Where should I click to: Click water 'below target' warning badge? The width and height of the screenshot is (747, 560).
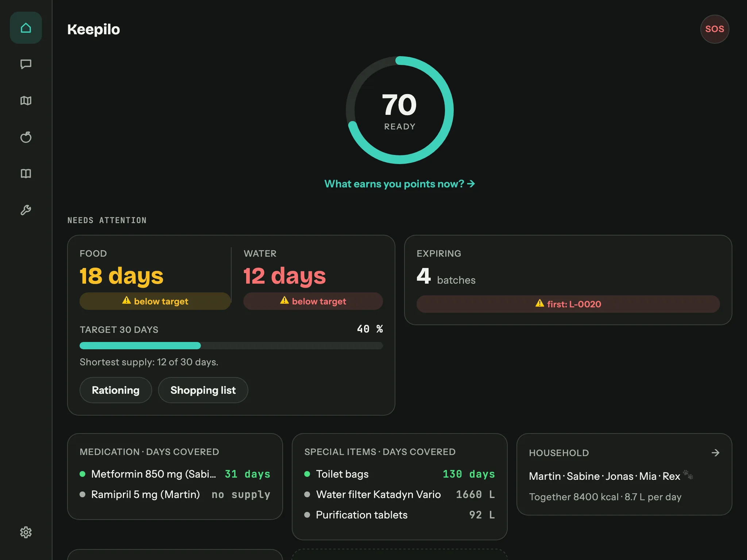(x=313, y=301)
